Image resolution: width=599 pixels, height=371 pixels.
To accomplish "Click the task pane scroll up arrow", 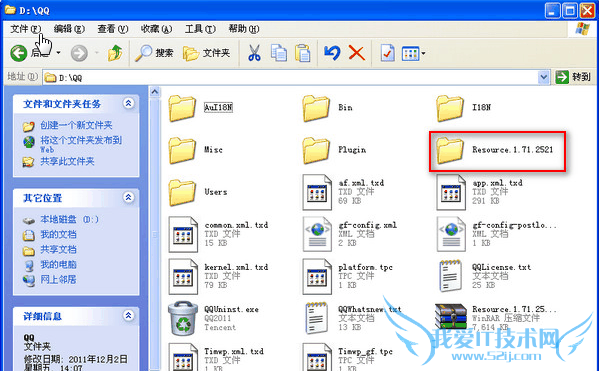I will pos(154,92).
